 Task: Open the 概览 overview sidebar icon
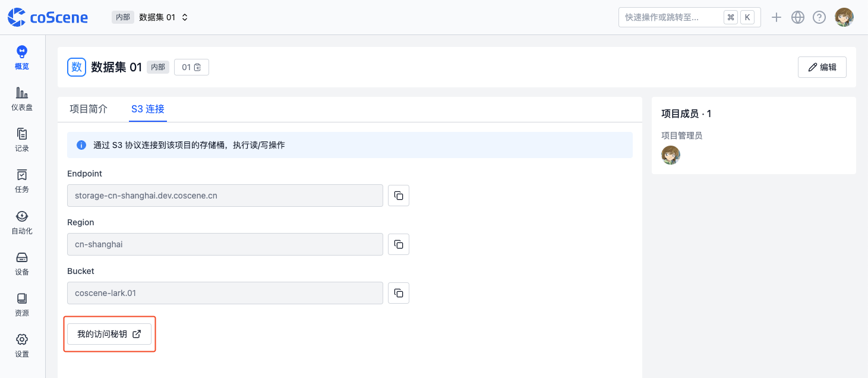pos(22,58)
